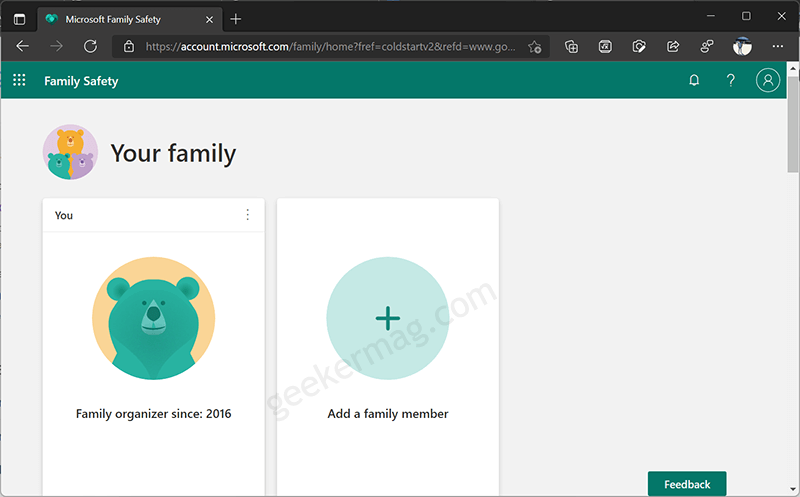
Task: Open the Math Solver toolbar icon
Action: pos(605,47)
